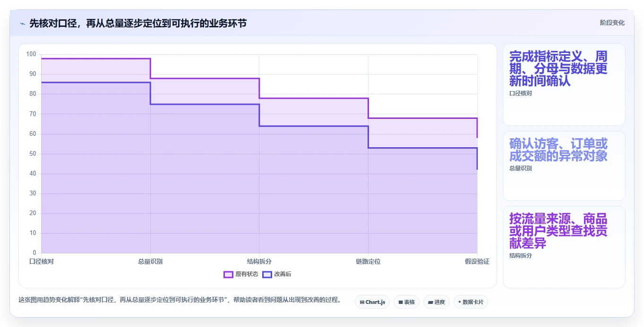Screen dimensions: 644x327
Task: Select the 进度 tag
Action: click(x=436, y=302)
